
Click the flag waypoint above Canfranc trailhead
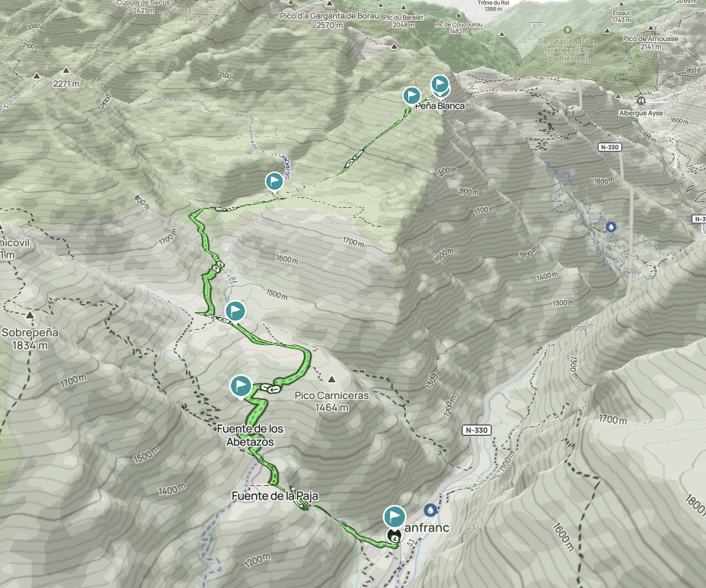(395, 516)
